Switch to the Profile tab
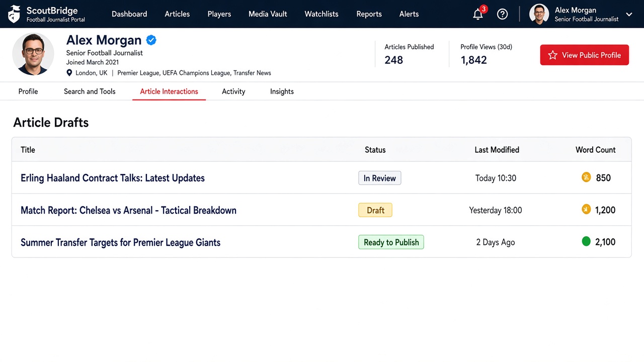 (x=28, y=92)
